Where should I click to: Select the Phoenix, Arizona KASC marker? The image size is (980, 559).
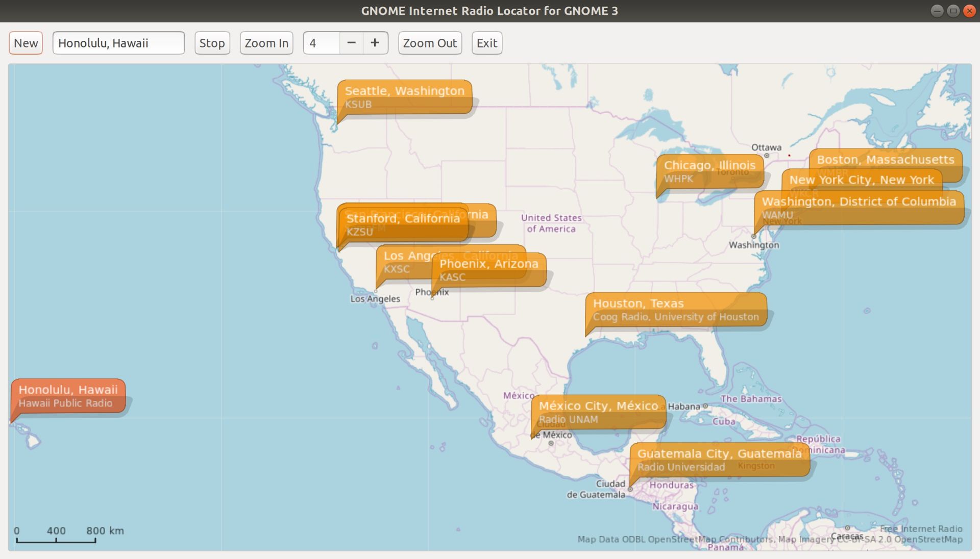coord(489,270)
